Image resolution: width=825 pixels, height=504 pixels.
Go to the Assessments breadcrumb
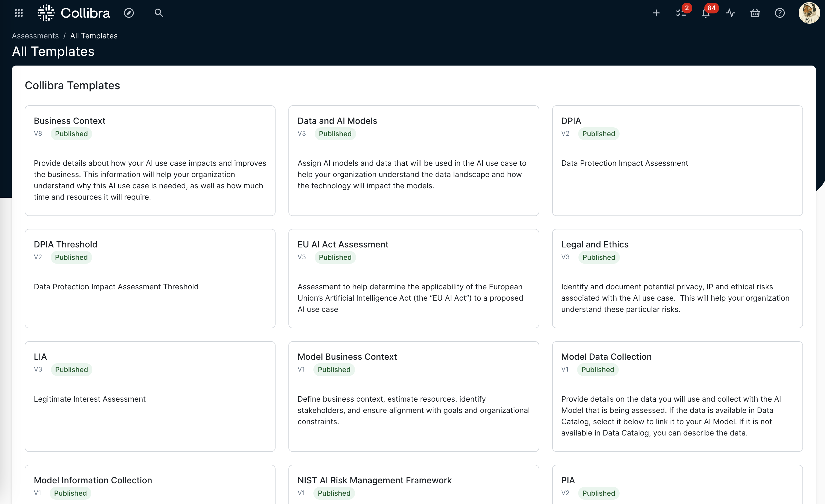(35, 36)
